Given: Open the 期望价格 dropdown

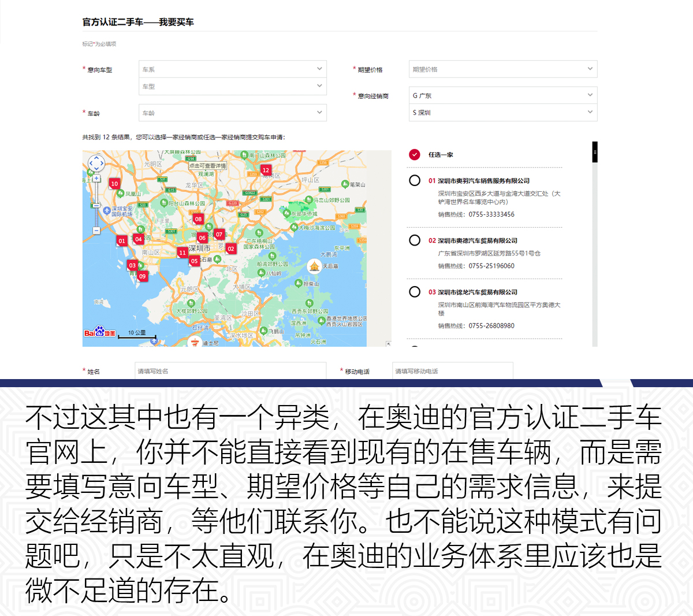Looking at the screenshot, I should pyautogui.click(x=502, y=69).
